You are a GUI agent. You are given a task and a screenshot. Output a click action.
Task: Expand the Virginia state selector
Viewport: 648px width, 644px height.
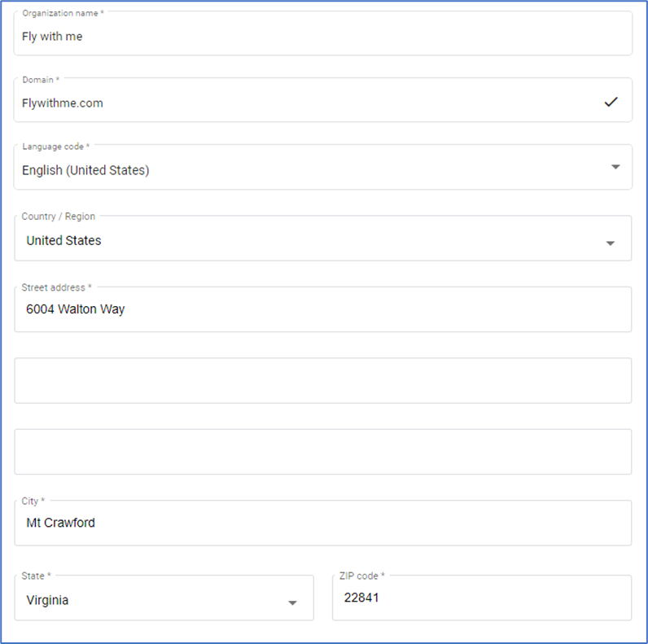[x=164, y=598]
